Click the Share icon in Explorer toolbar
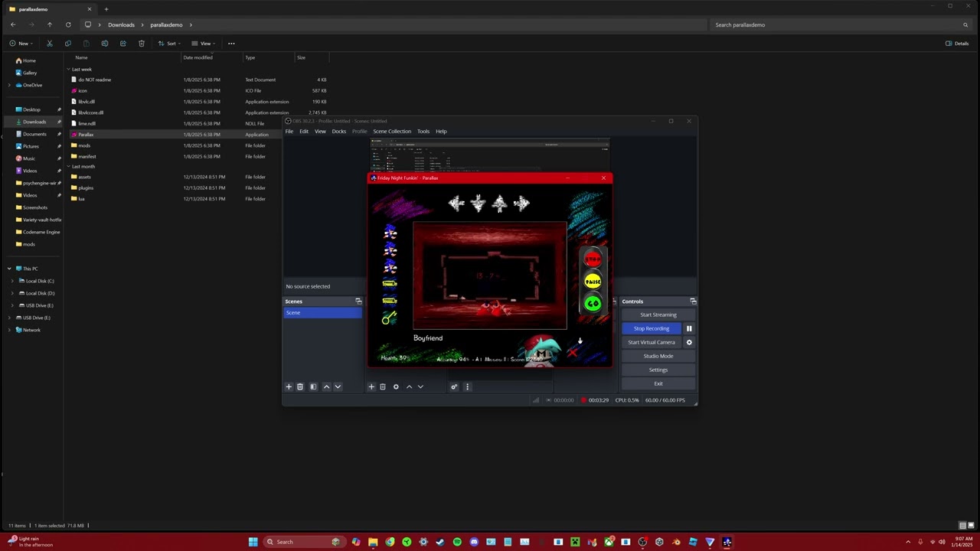This screenshot has width=980, height=551. (123, 44)
